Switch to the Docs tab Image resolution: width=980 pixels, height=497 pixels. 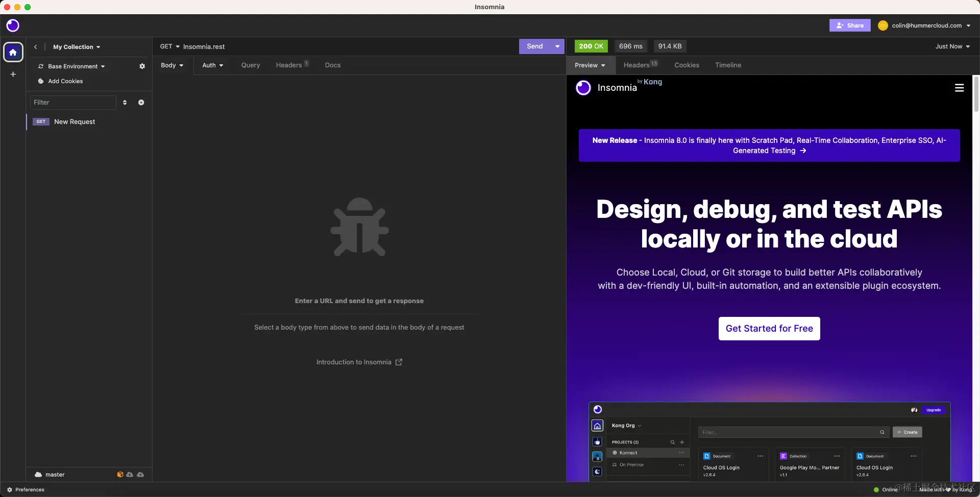click(x=333, y=65)
